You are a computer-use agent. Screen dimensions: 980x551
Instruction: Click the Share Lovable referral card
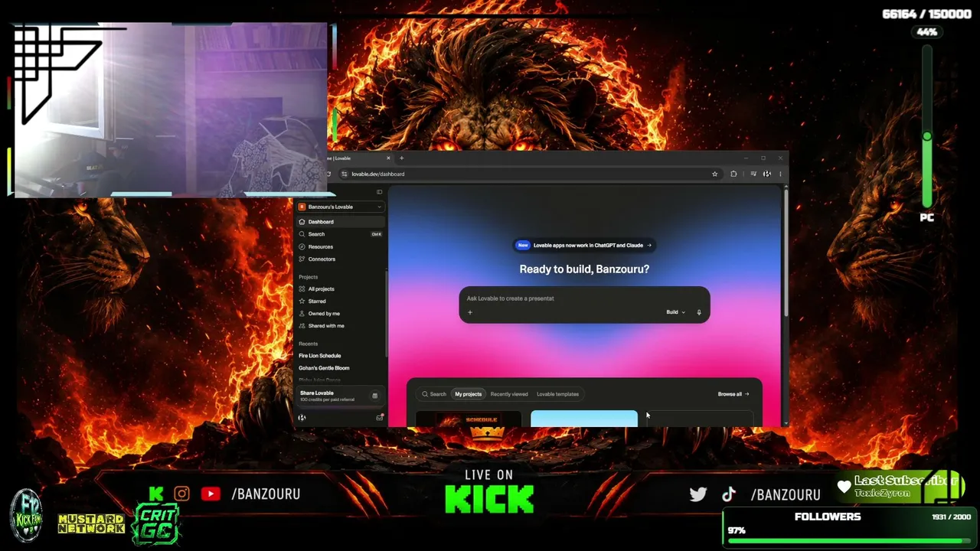pyautogui.click(x=339, y=396)
